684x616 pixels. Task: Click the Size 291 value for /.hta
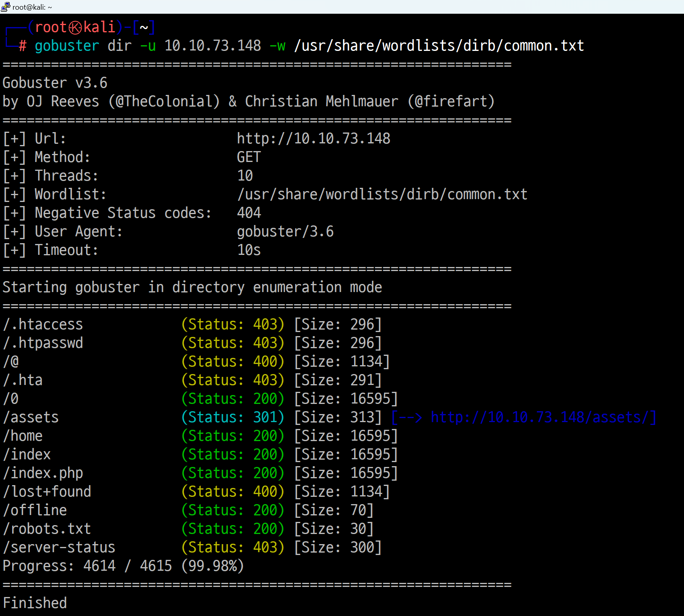point(338,380)
